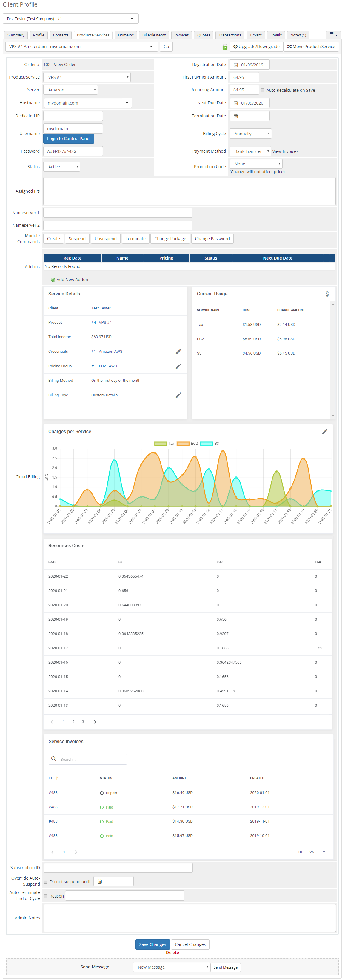Click Save Changes
Image resolution: width=345 pixels, height=980 pixels.
pyautogui.click(x=153, y=944)
